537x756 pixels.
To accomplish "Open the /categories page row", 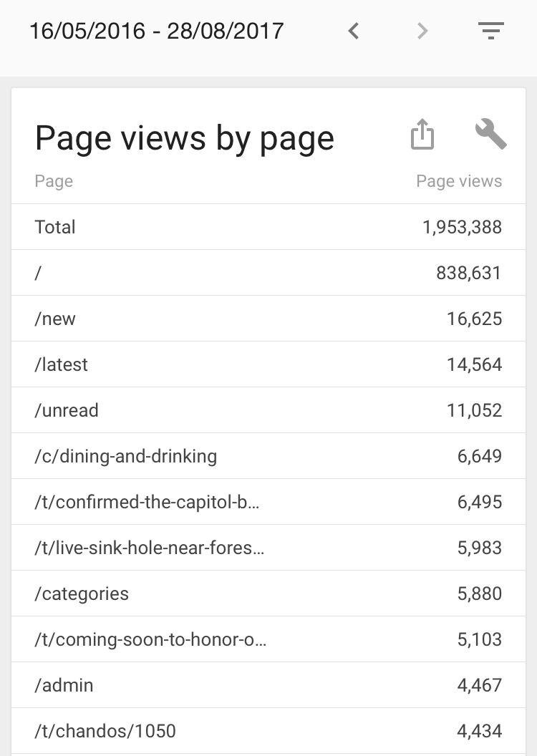I will coord(268,593).
